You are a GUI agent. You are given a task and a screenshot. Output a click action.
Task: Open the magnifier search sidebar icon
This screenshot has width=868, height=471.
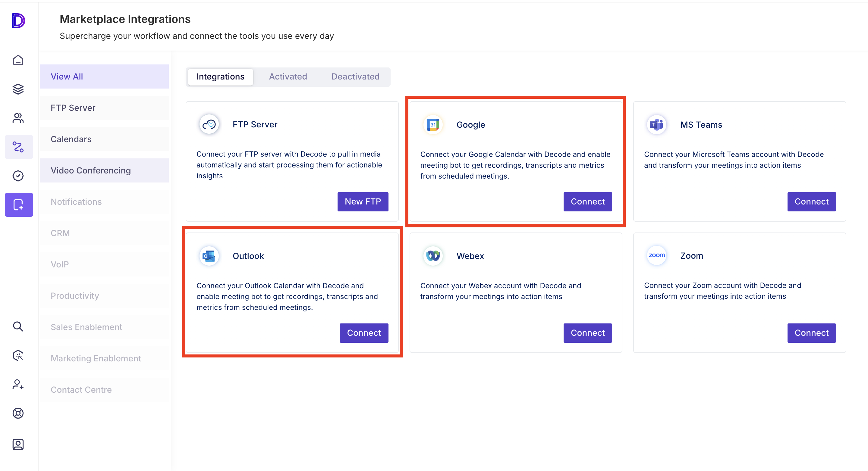pos(18,326)
